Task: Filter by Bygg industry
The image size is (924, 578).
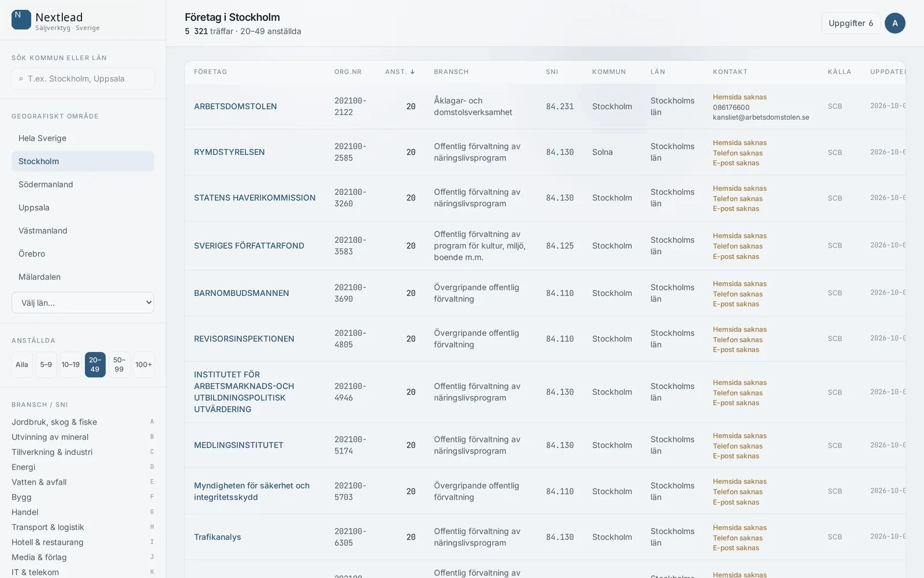Action: pos(83,497)
